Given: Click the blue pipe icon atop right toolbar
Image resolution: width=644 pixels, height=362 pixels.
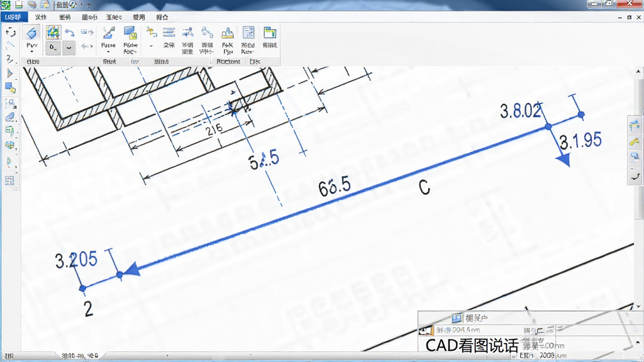Looking at the screenshot, I should coord(635,126).
